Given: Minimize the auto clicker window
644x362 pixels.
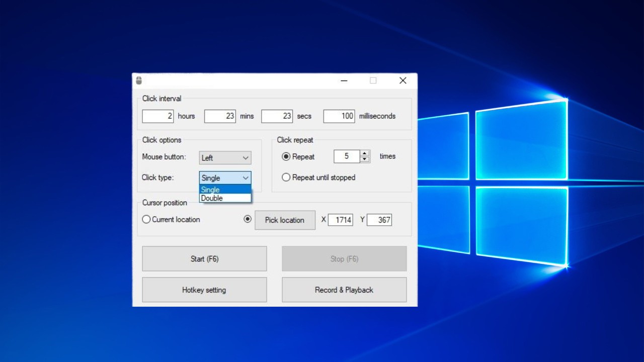Looking at the screenshot, I should 344,80.
